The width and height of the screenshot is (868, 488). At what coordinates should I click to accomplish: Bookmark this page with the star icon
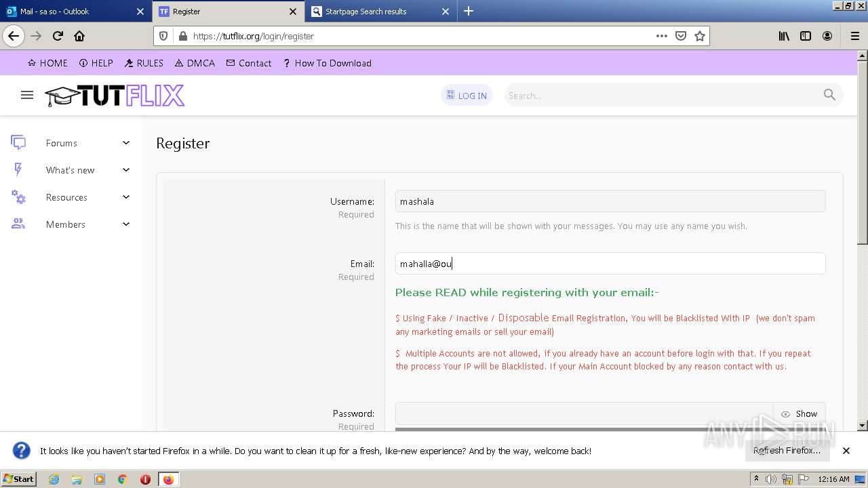click(700, 36)
